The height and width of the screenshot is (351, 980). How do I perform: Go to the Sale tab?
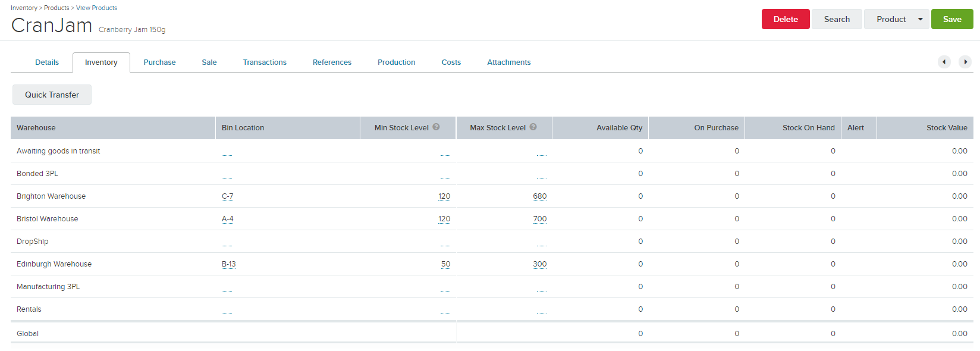pyautogui.click(x=209, y=62)
